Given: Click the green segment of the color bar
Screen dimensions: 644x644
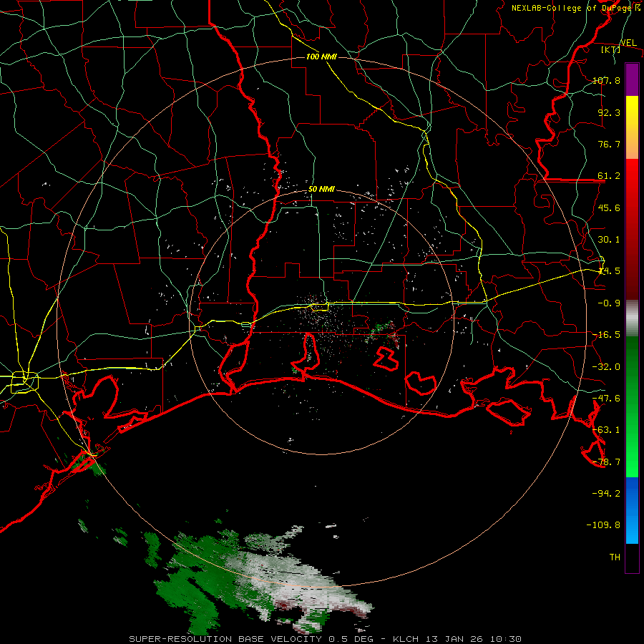Looking at the screenshot, I should (632, 406).
